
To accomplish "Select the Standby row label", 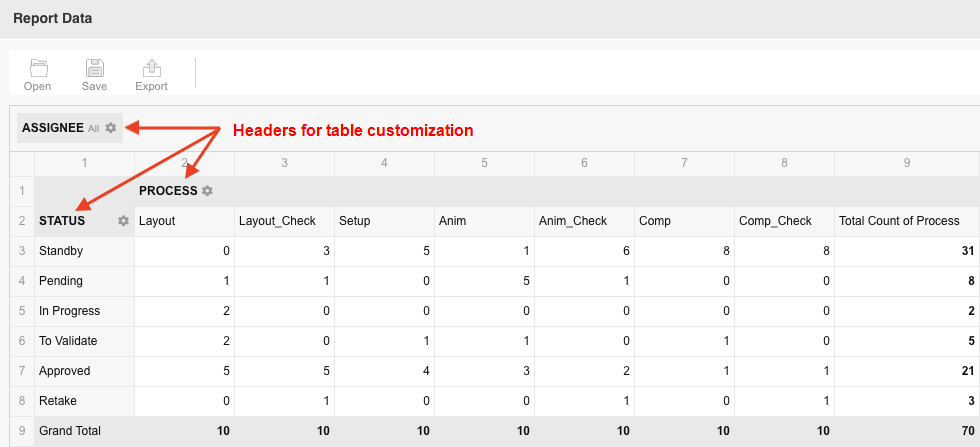I will [61, 251].
